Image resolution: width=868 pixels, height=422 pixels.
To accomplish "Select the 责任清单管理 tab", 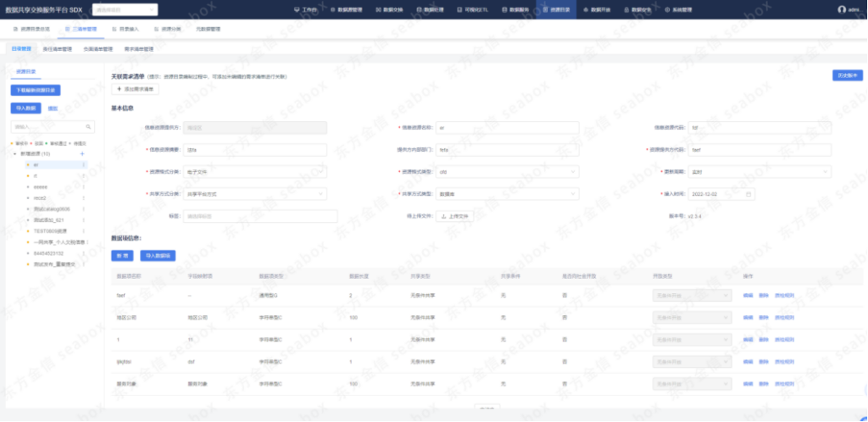I will [x=58, y=48].
